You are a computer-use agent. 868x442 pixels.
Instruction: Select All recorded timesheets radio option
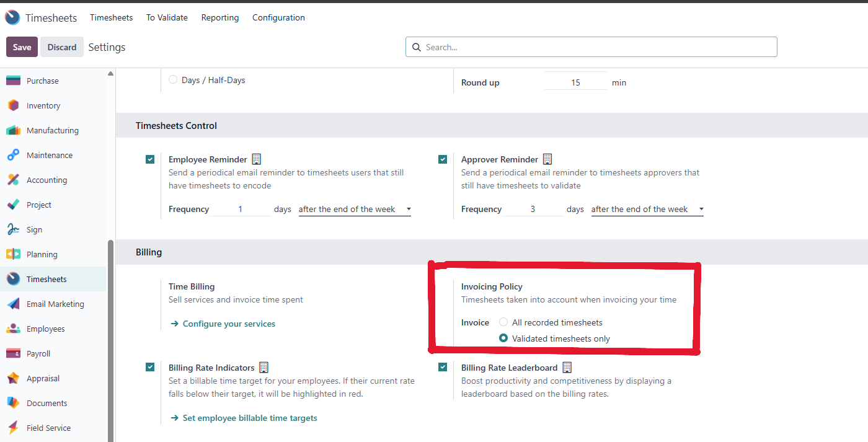tap(503, 322)
